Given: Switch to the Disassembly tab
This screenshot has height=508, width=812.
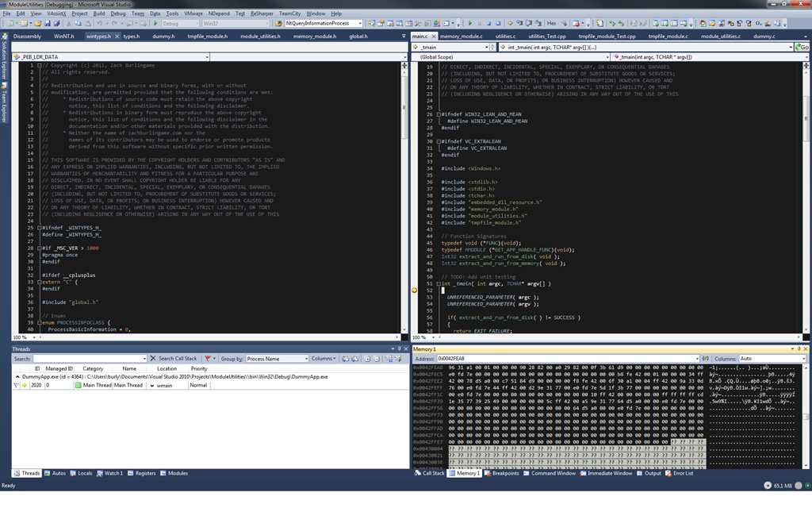Looking at the screenshot, I should (27, 37).
